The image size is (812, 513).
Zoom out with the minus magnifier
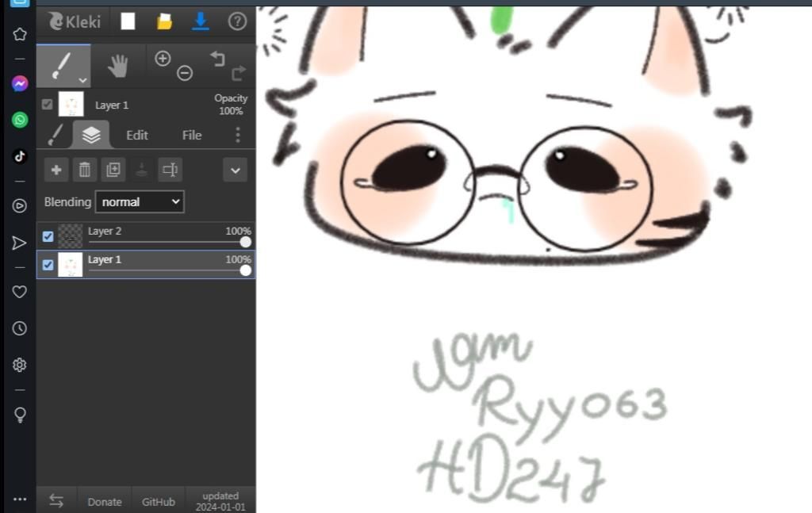[185, 74]
